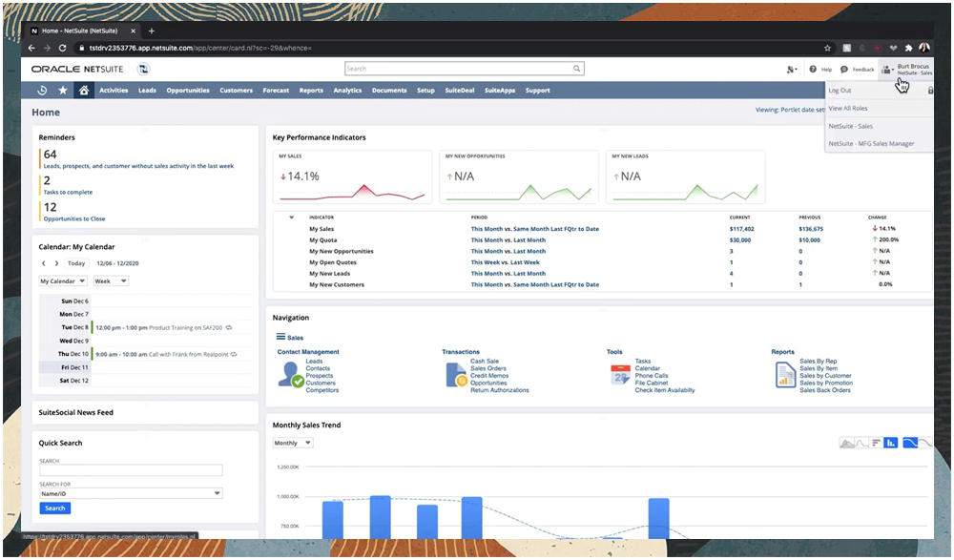Image resolution: width=954 pixels, height=560 pixels.
Task: Open Opportunities to Close reminder
Action: [x=74, y=218]
